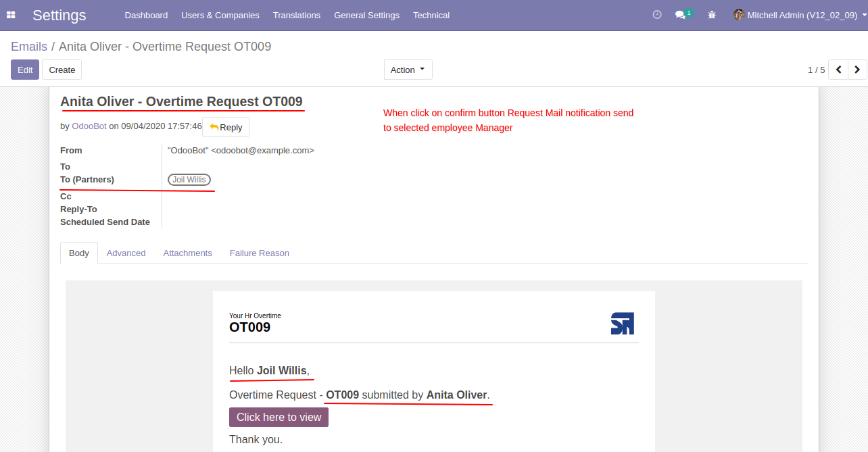868x452 pixels.
Task: Click the Scheduled Send Date label
Action: tap(105, 222)
